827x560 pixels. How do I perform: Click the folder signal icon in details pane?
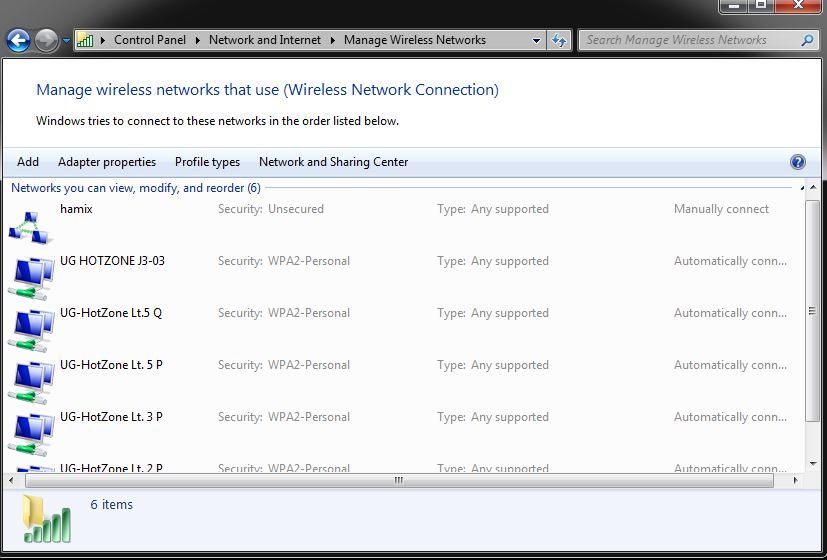[46, 518]
